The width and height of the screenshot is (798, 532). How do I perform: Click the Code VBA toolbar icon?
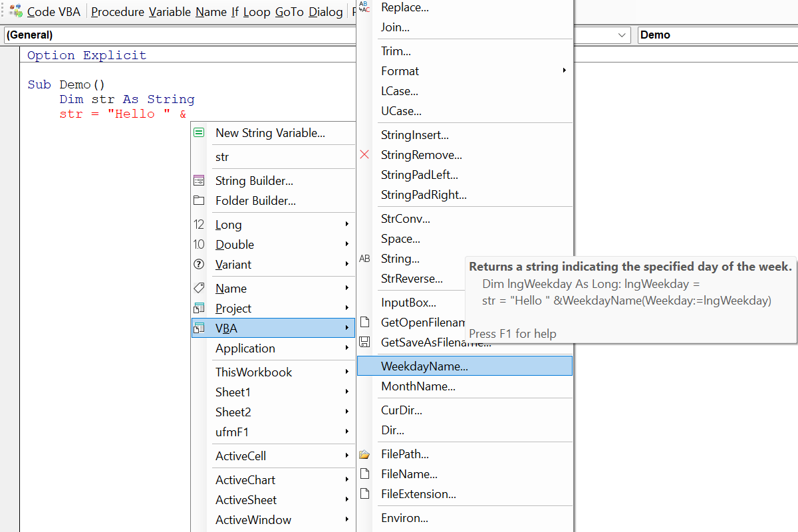(x=16, y=11)
